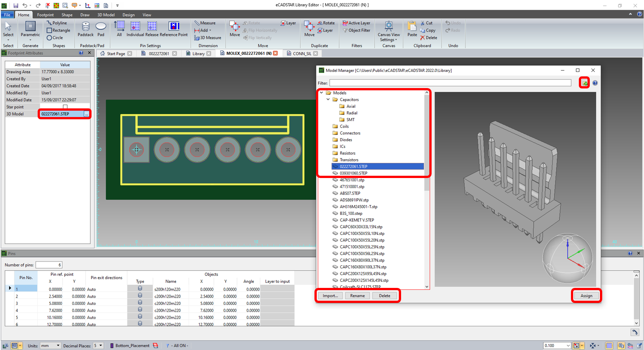This screenshot has width=644, height=350.
Task: Click the Import... button
Action: pyautogui.click(x=330, y=296)
